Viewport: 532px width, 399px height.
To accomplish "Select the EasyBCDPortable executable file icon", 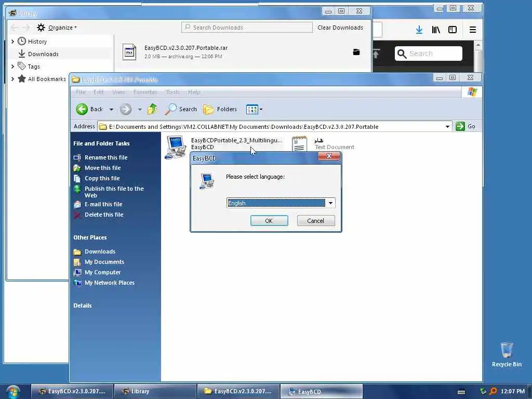I will pyautogui.click(x=176, y=147).
